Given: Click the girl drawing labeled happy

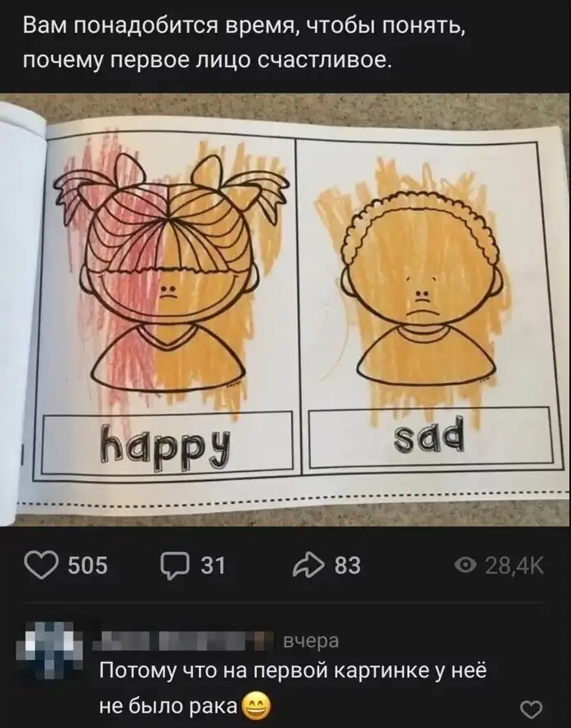Looking at the screenshot, I should 170,274.
